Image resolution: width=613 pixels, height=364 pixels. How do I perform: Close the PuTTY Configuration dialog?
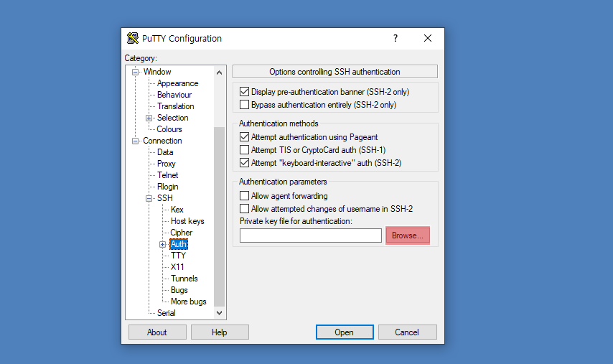click(x=428, y=38)
